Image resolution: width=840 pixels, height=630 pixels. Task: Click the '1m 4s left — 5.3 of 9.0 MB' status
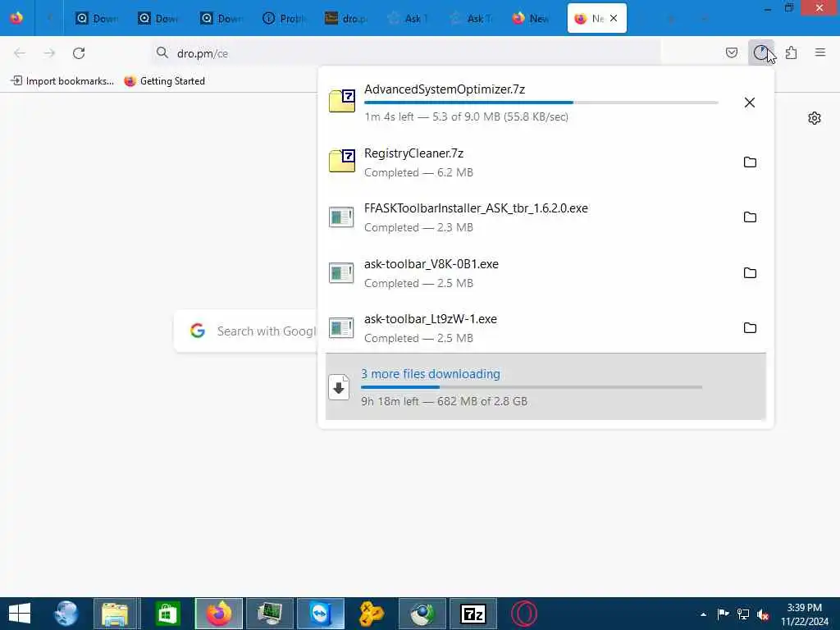pos(466,116)
